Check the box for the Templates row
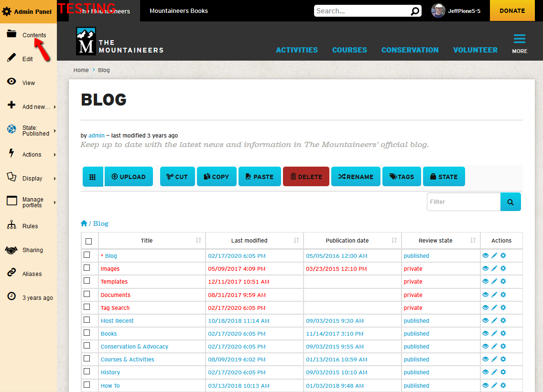 [x=87, y=281]
